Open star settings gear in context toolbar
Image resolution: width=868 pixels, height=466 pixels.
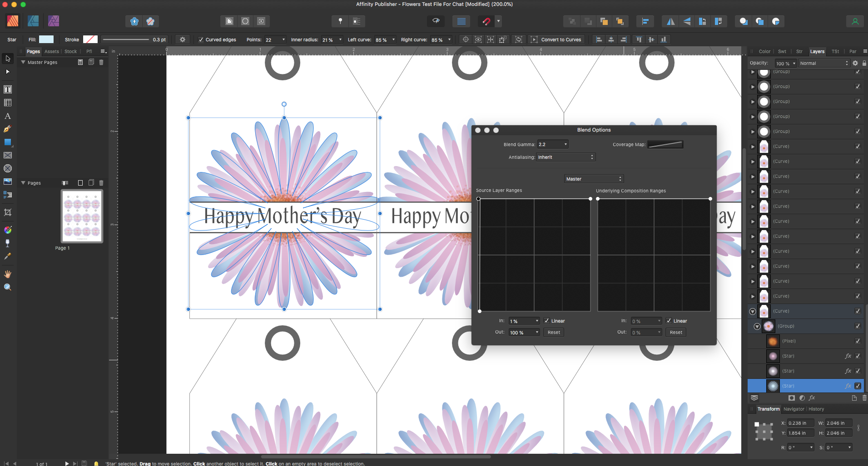click(183, 39)
